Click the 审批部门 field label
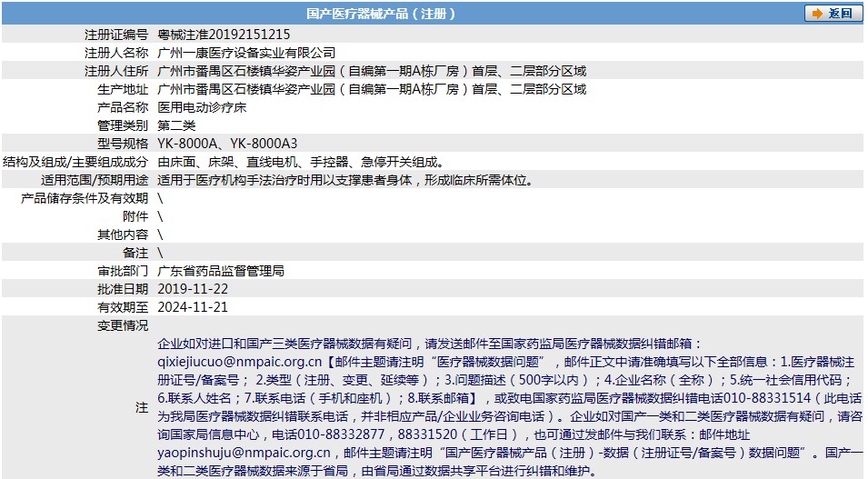Screen dimensions: 868x479 click(x=123, y=271)
